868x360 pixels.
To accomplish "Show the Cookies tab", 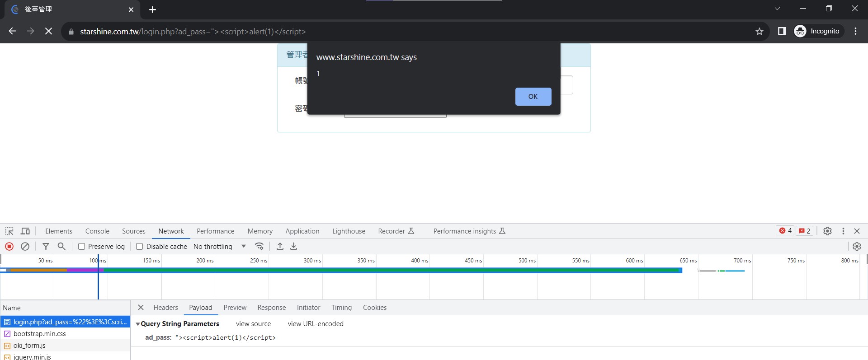I will tap(375, 308).
